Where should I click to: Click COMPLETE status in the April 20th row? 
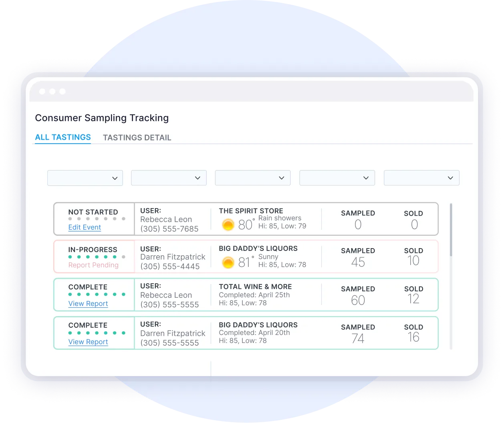coord(88,325)
